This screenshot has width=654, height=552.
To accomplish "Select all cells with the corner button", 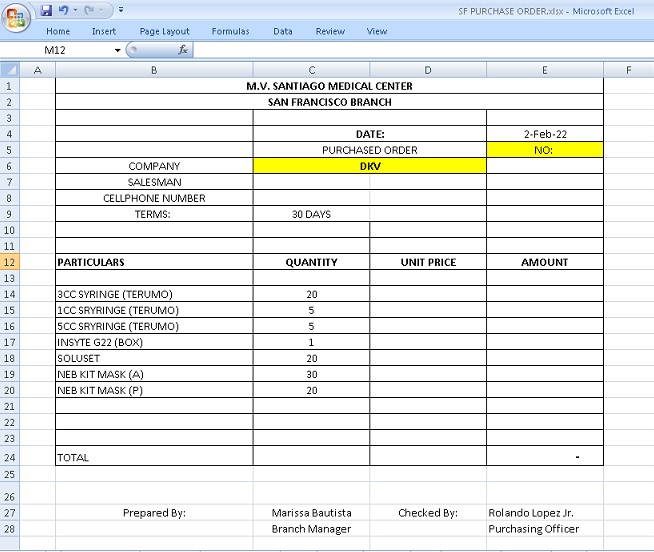I will coord(10,70).
